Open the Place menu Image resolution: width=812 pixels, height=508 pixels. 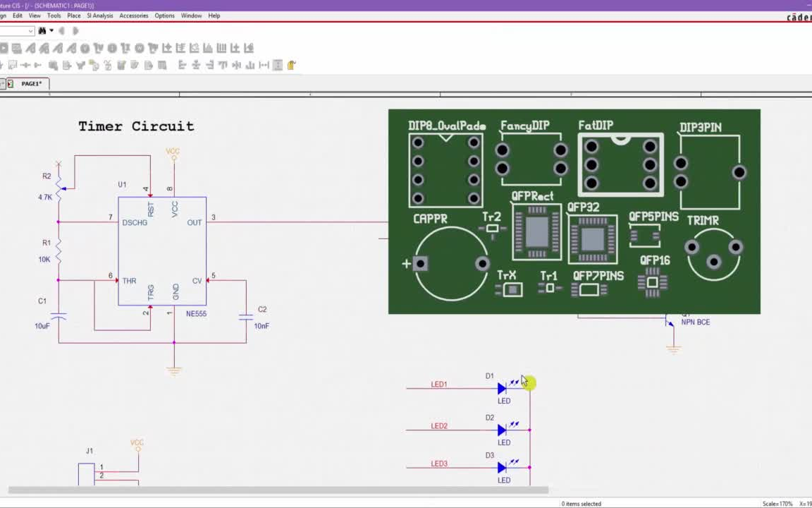(x=73, y=16)
